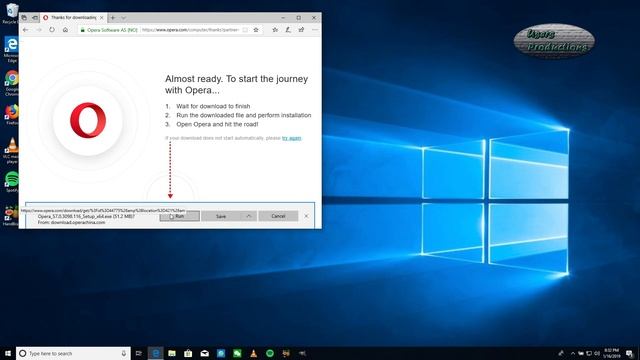Show hidden system tray icons

pyautogui.click(x=573, y=353)
